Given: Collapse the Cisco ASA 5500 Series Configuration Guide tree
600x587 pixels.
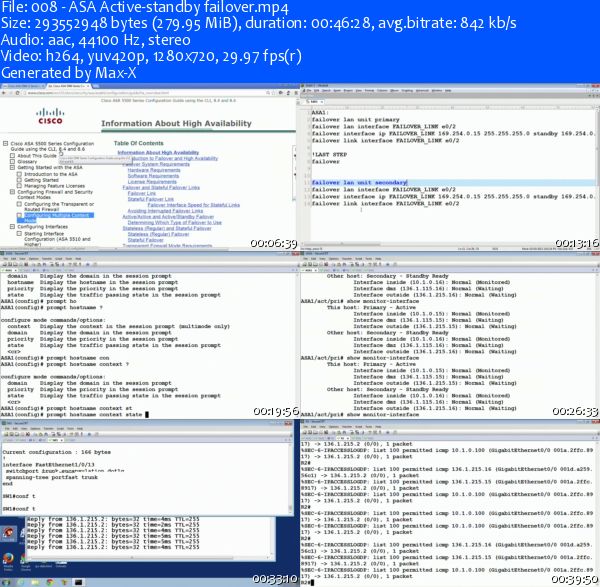Looking at the screenshot, I should (x=5, y=143).
